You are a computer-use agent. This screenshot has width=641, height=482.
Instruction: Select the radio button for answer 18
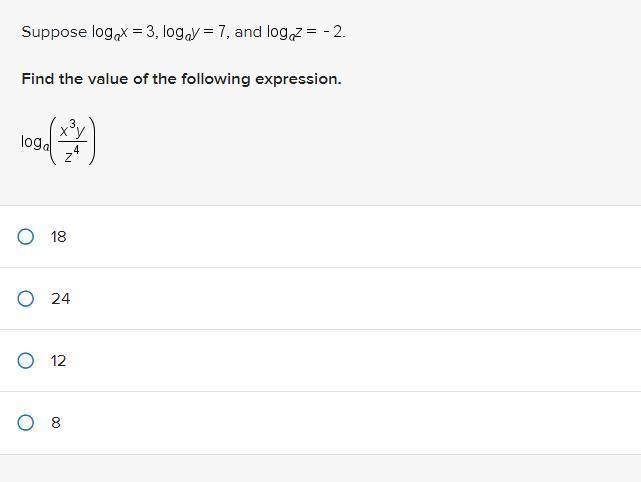tap(26, 237)
